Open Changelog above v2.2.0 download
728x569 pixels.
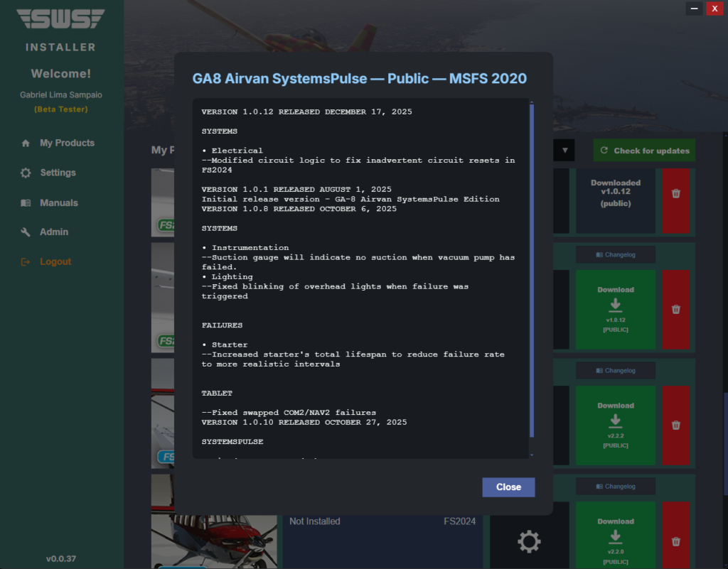pyautogui.click(x=616, y=487)
